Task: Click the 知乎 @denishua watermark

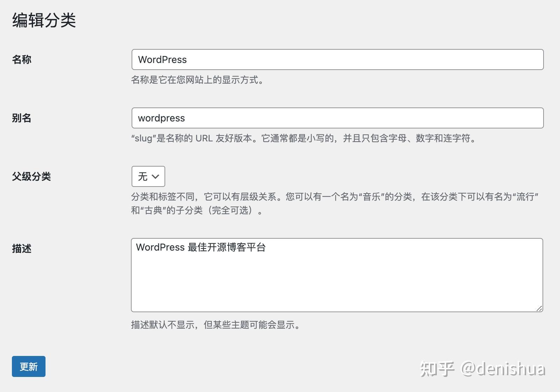Action: pyautogui.click(x=483, y=369)
